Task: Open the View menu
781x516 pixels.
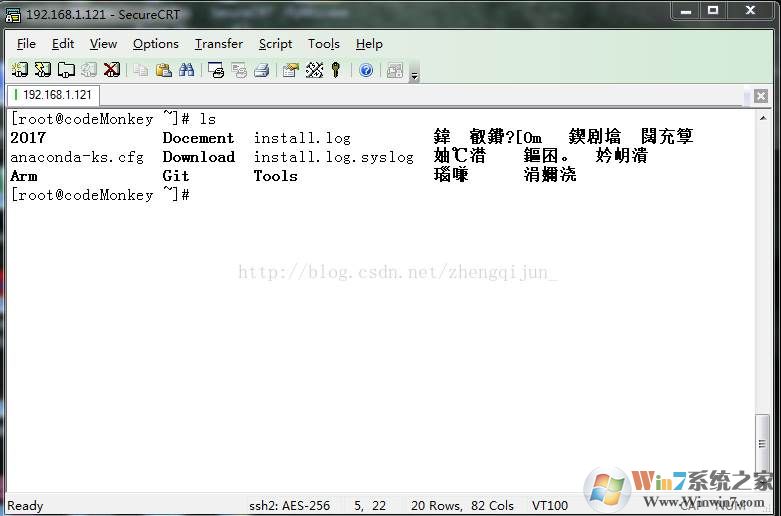Action: pos(103,44)
